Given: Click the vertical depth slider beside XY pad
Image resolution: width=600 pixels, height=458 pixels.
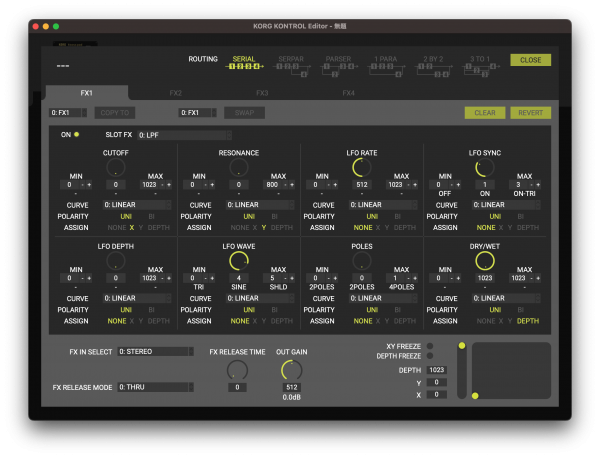Looking at the screenshot, I should 461,370.
